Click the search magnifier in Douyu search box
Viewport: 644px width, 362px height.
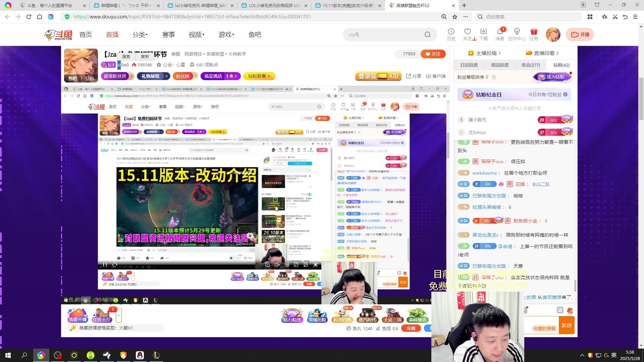pyautogui.click(x=427, y=35)
